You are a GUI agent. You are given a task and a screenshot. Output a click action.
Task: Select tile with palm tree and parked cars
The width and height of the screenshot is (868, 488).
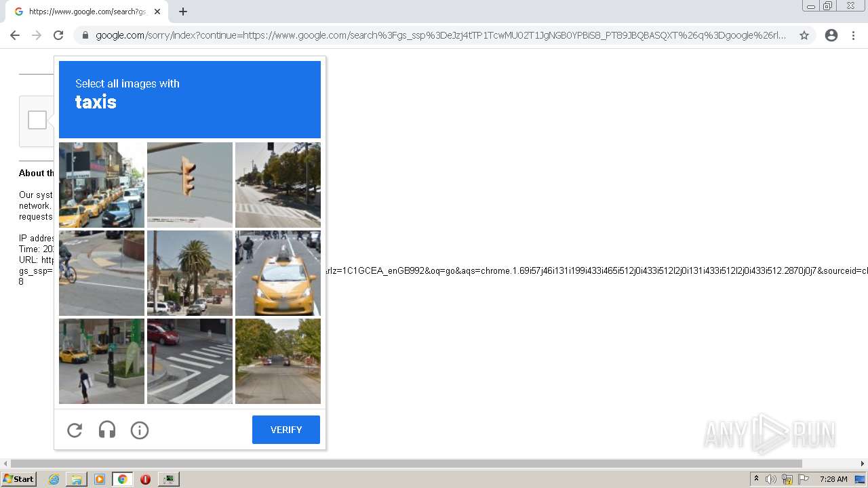(190, 273)
